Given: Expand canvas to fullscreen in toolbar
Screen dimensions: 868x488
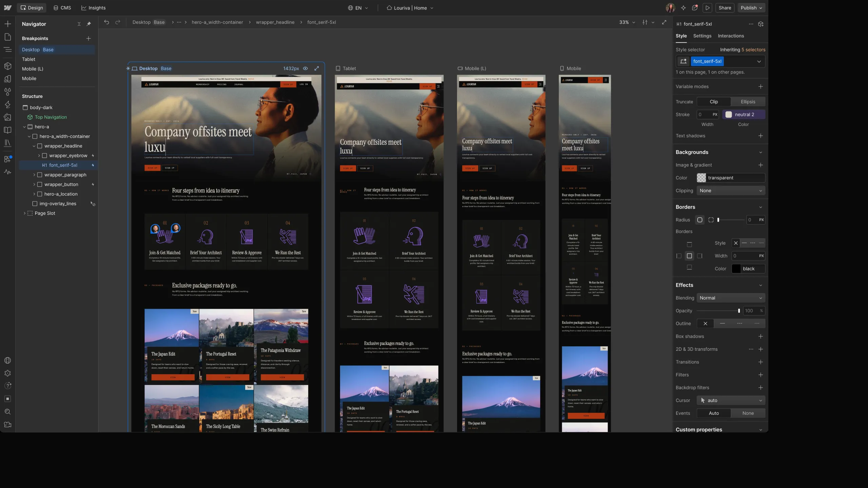Looking at the screenshot, I should click(x=664, y=22).
